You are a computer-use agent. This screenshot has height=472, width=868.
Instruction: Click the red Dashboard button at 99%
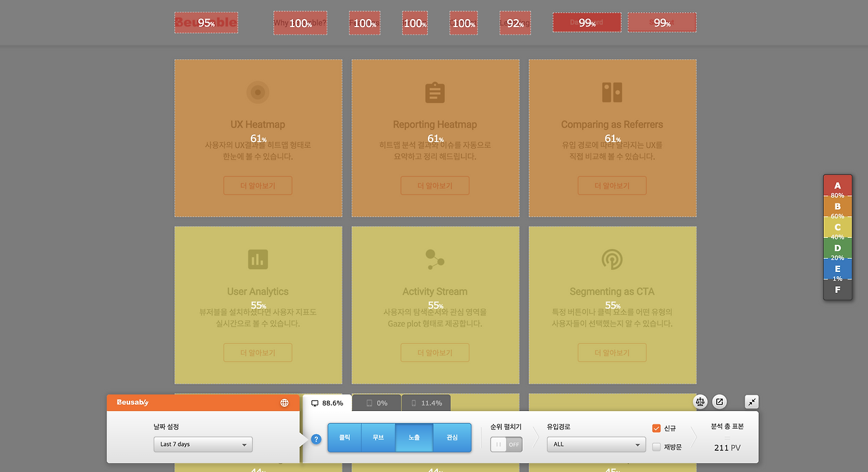tap(587, 22)
